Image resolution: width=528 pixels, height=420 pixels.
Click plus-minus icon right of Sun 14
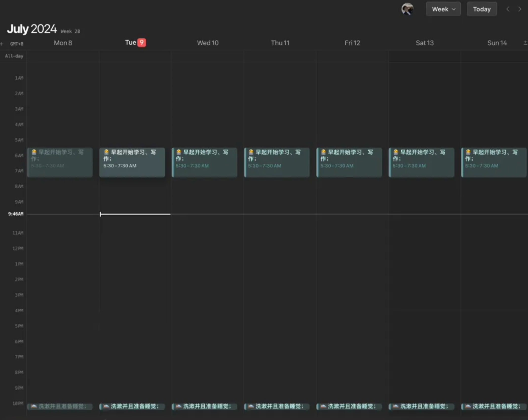(x=525, y=43)
